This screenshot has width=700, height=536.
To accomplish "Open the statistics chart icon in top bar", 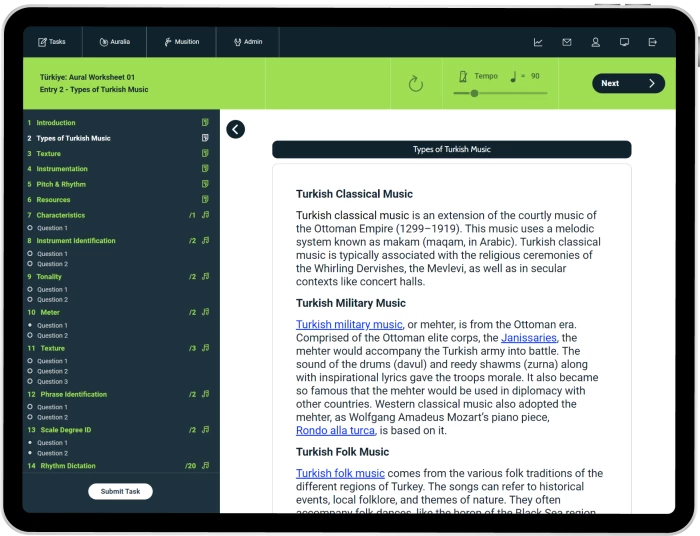I will point(538,42).
